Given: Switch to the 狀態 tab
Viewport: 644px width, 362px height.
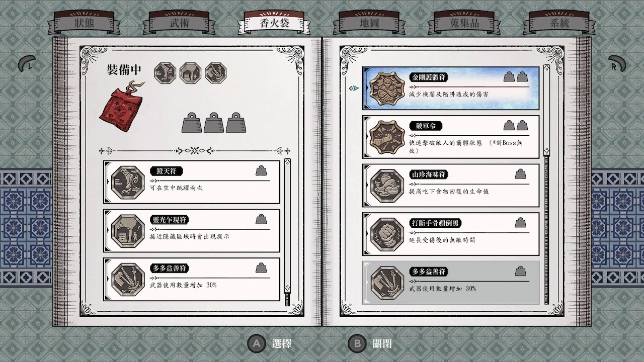Looking at the screenshot, I should [x=84, y=24].
